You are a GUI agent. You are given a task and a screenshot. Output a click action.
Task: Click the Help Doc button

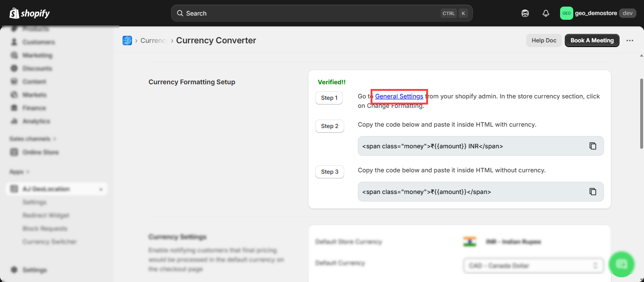pyautogui.click(x=544, y=40)
